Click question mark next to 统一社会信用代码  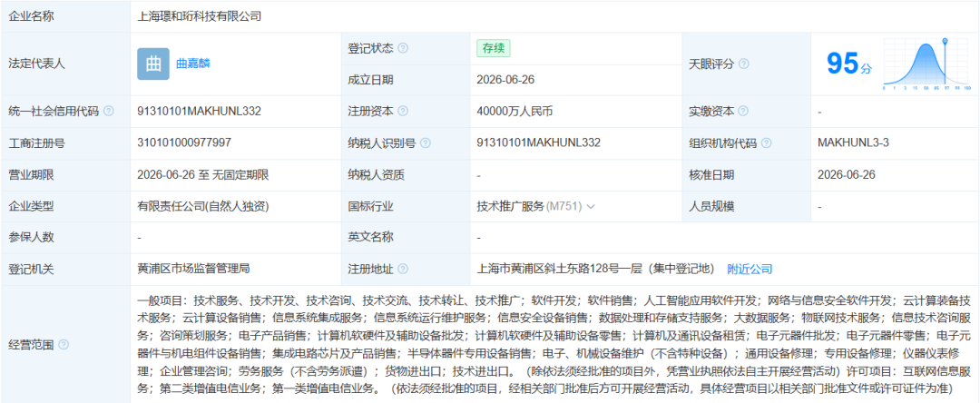click(109, 112)
